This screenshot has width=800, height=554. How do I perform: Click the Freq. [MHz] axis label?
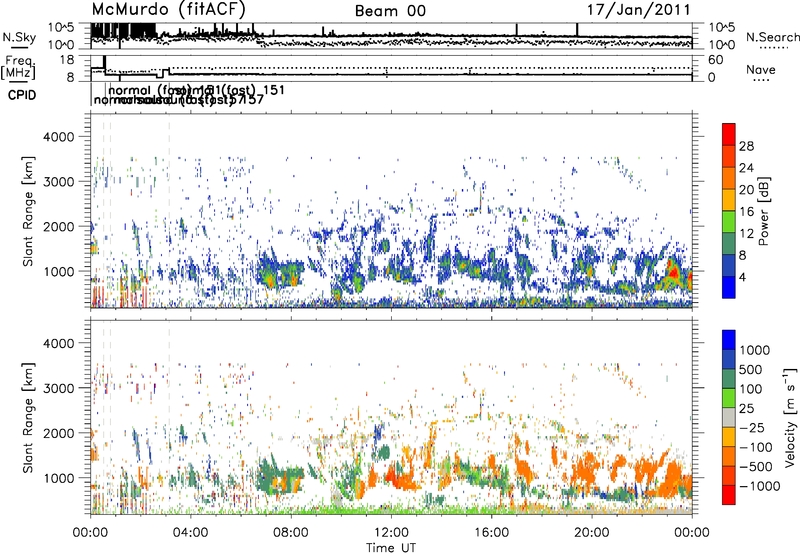(18, 67)
